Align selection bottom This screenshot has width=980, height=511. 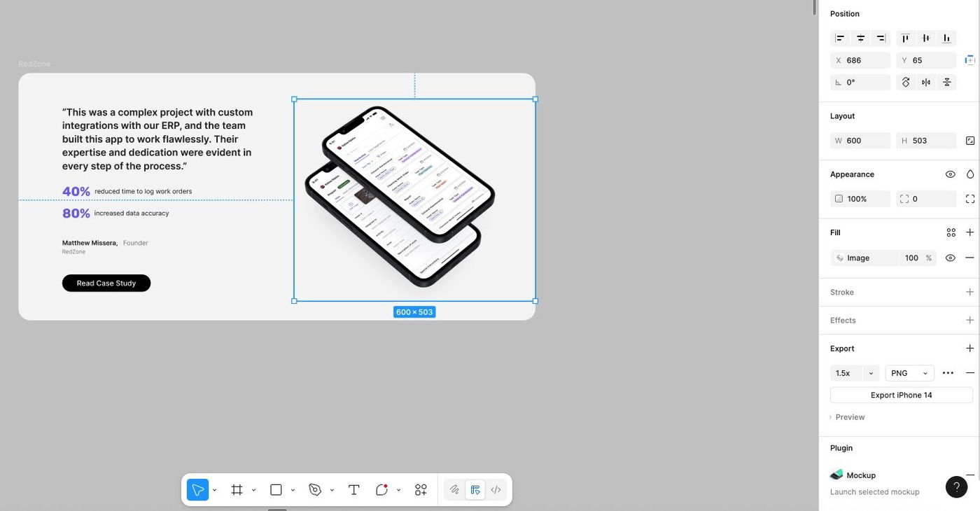coord(946,38)
